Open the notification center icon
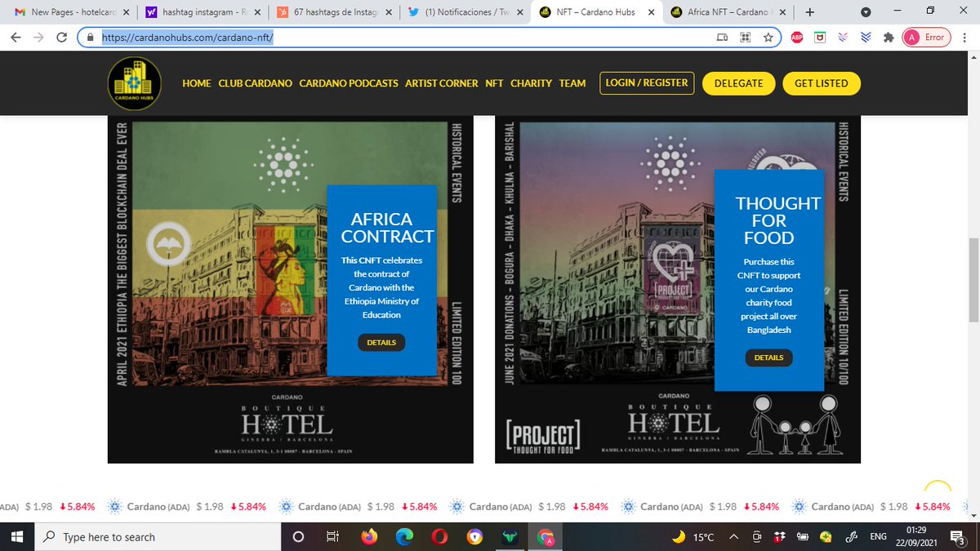Screen dimensions: 980x551 point(959,537)
